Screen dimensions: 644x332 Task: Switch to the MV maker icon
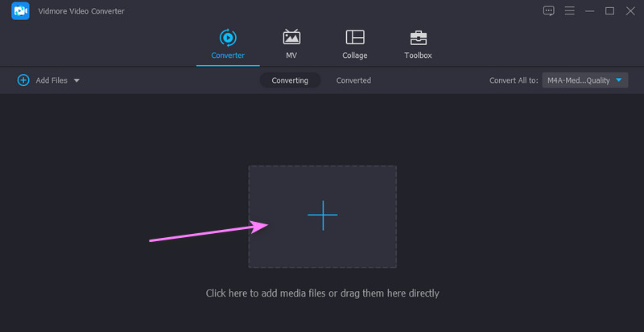pos(291,37)
